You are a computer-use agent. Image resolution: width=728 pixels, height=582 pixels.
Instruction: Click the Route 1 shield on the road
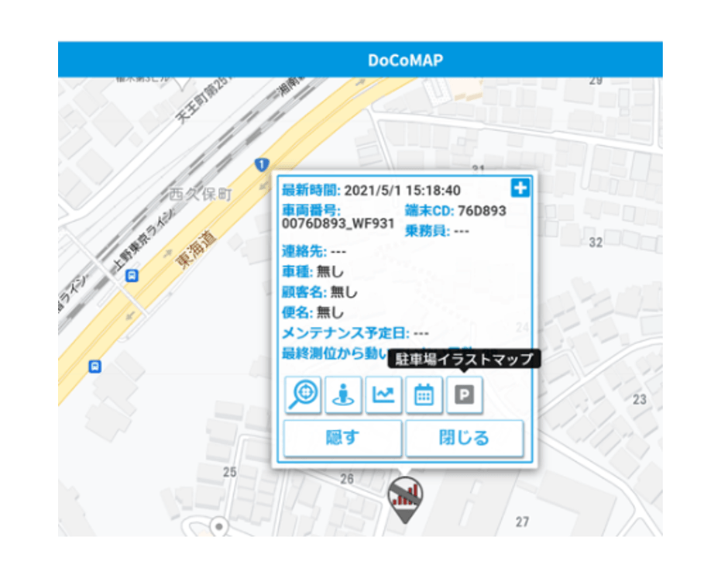click(x=262, y=164)
